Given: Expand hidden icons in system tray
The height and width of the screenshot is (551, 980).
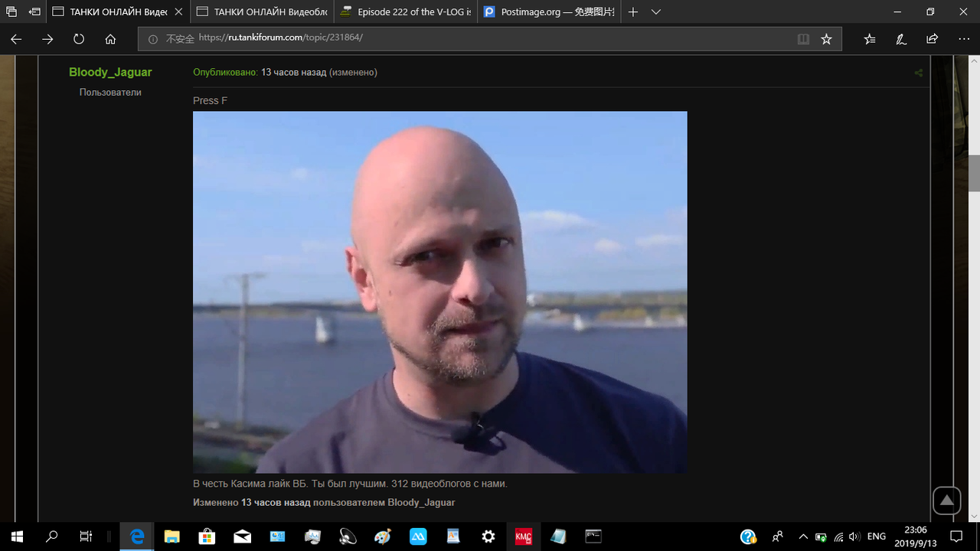Looking at the screenshot, I should (x=803, y=536).
